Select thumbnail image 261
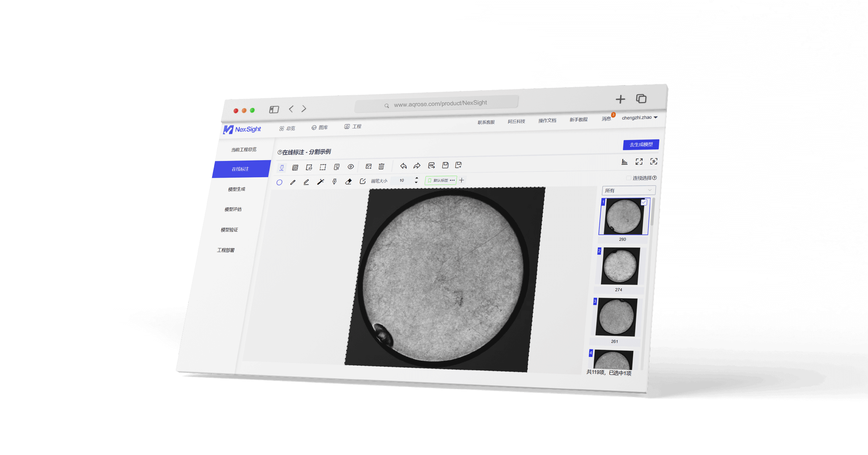 (x=616, y=317)
